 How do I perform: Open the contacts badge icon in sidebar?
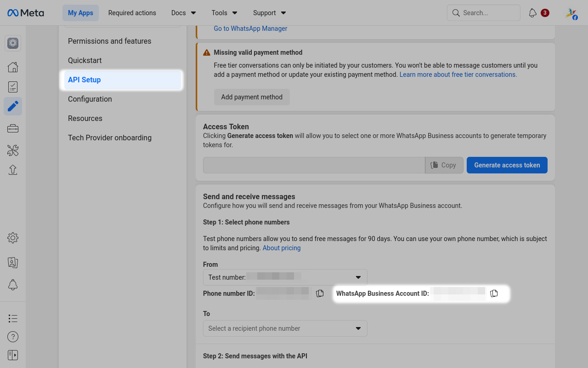(13, 262)
